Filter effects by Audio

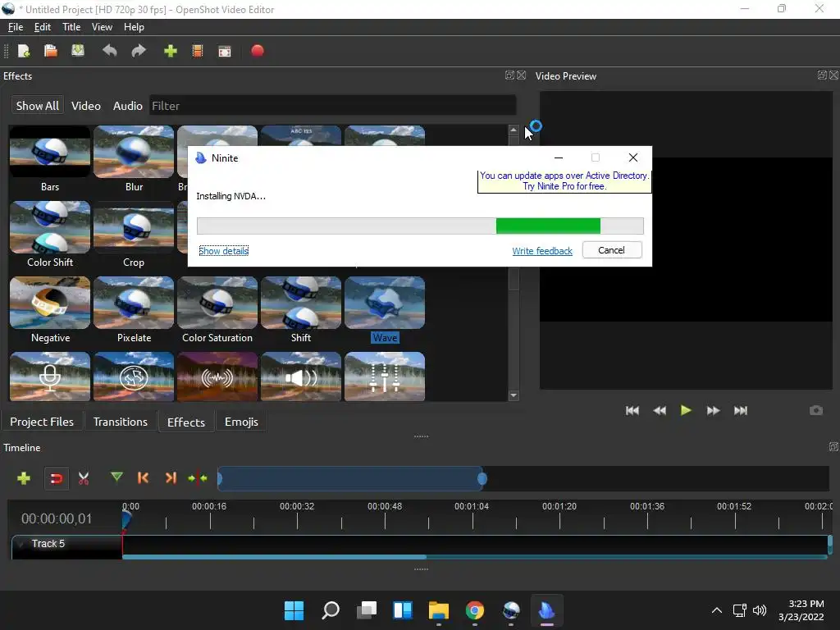point(127,106)
